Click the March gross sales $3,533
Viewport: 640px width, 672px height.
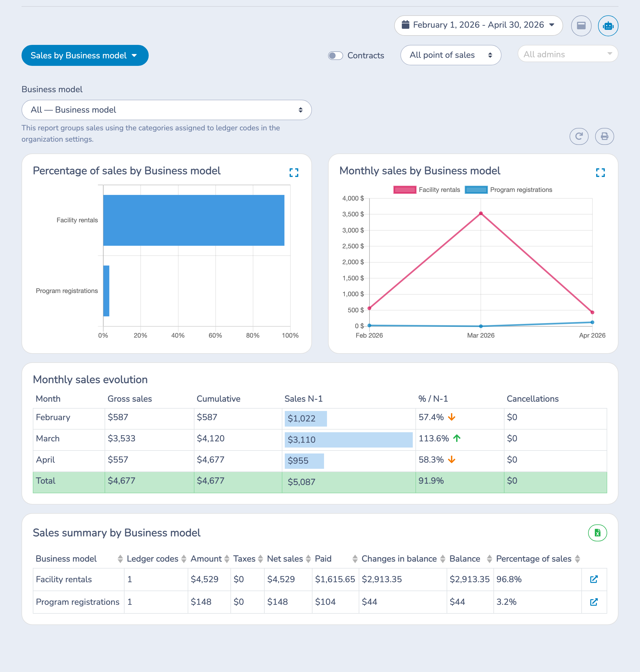[x=122, y=438]
